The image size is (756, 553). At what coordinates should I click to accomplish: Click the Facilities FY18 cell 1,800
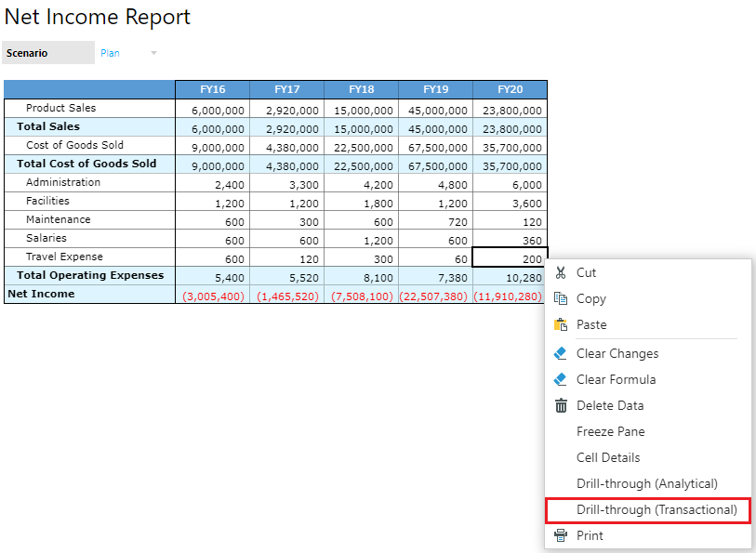point(361,202)
